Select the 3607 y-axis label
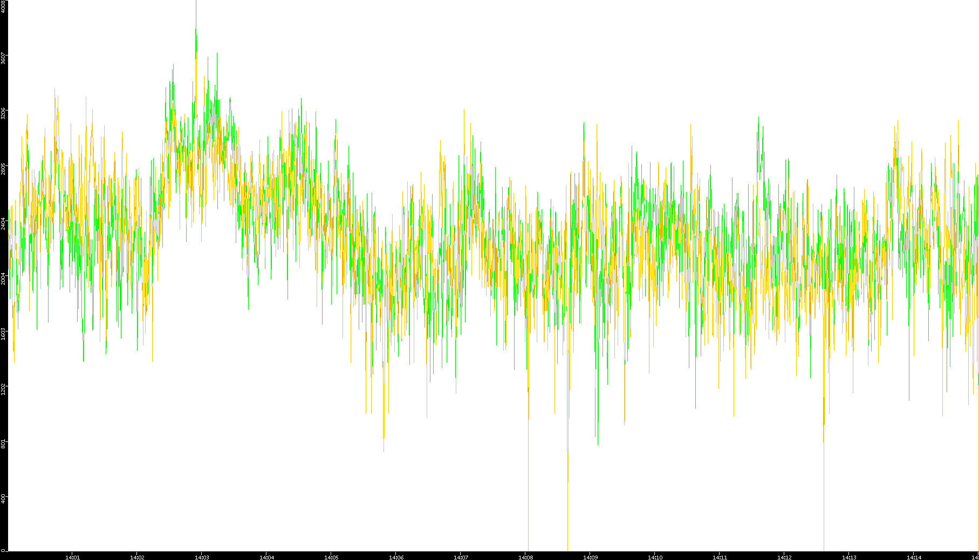Viewport: 979px width, 560px height. [x=3, y=58]
